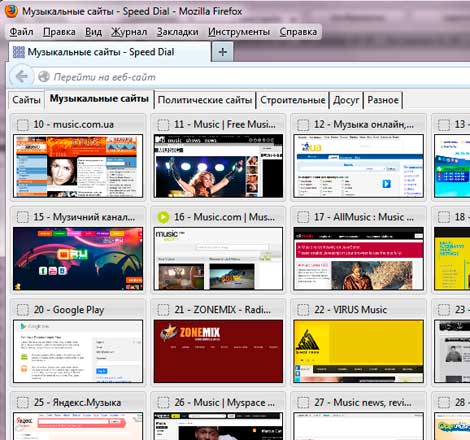The width and height of the screenshot is (470, 440).
Task: Click the Firefox logo icon in title bar
Action: 11,11
